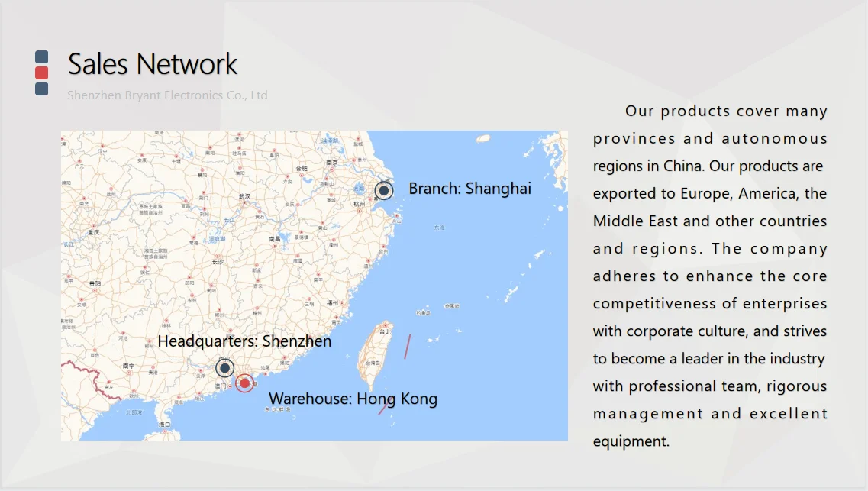Click the bottom blue square beside the title
Viewport: 868px width, 491px height.
click(41, 89)
